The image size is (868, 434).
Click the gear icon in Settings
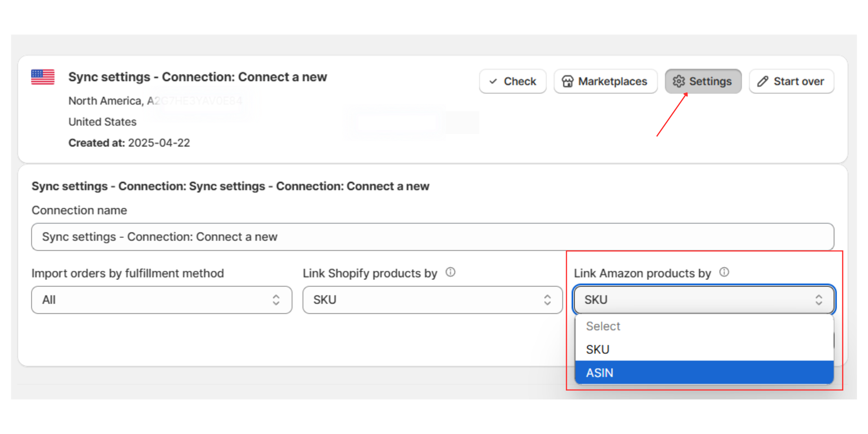(678, 81)
